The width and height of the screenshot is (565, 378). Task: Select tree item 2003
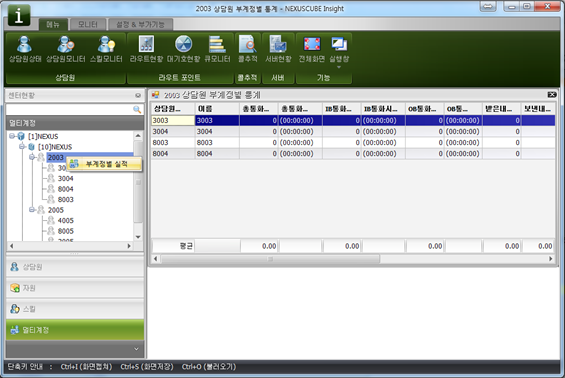pos(55,157)
